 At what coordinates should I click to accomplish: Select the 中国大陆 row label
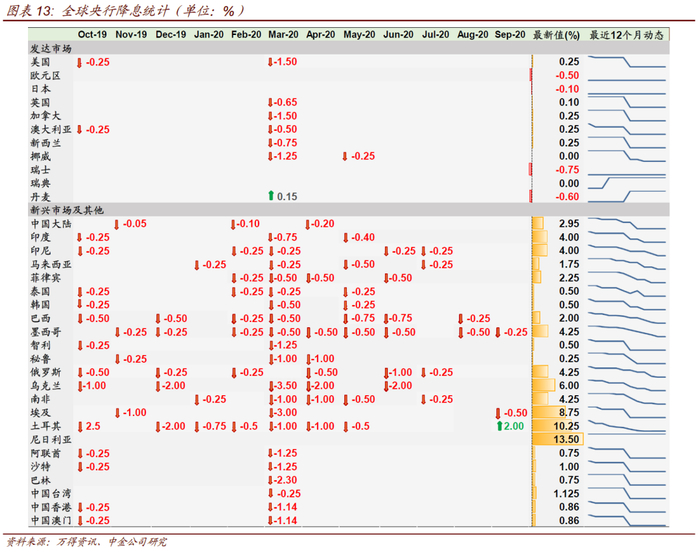tap(51, 224)
